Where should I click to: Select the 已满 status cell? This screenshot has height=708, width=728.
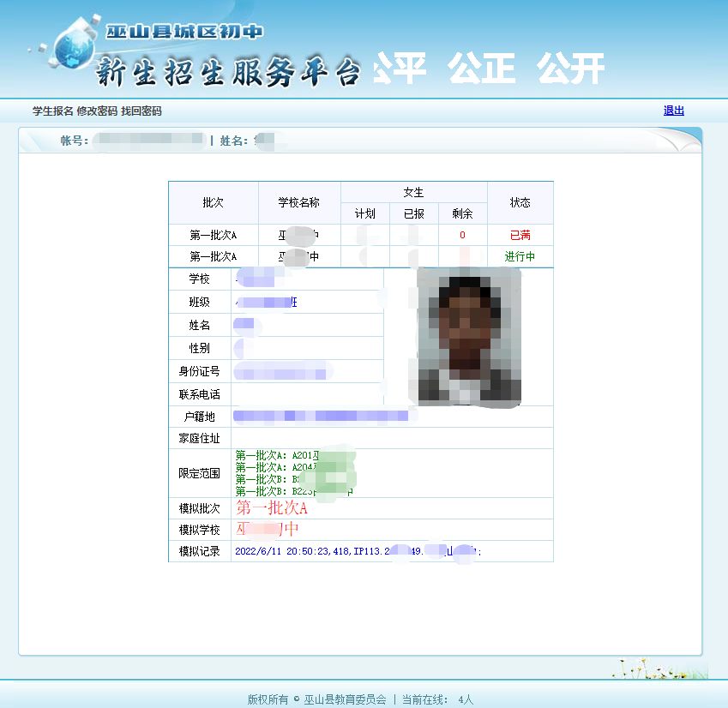point(520,235)
